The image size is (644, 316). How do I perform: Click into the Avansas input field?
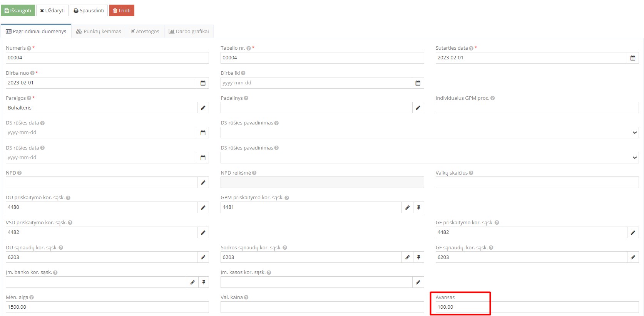point(537,307)
